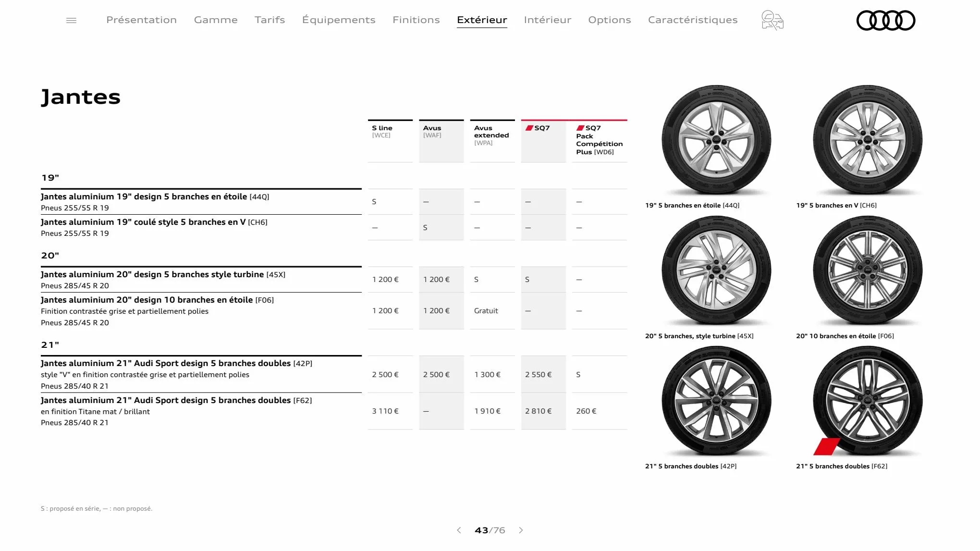Click caption '21" 5 branches doubles [42P]'
980x551 pixels.
[x=691, y=466]
